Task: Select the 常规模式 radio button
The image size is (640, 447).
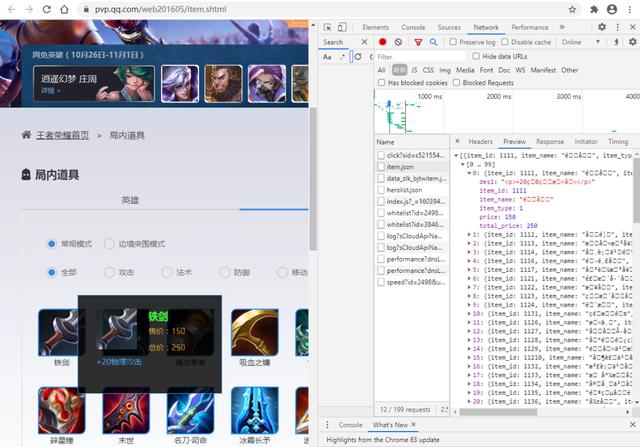Action: [x=51, y=244]
